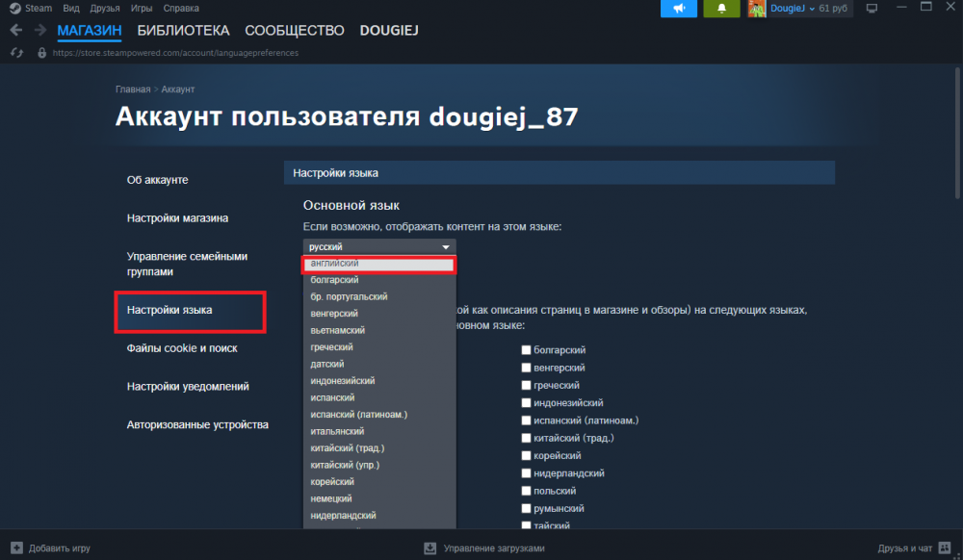Viewport: 963px width, 560px height.
Task: Open the DOUGIEJ profile tab
Action: coord(389,30)
